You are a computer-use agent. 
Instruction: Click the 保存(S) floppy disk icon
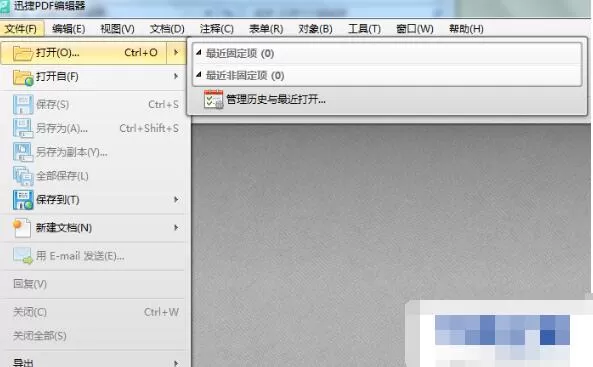[23, 104]
